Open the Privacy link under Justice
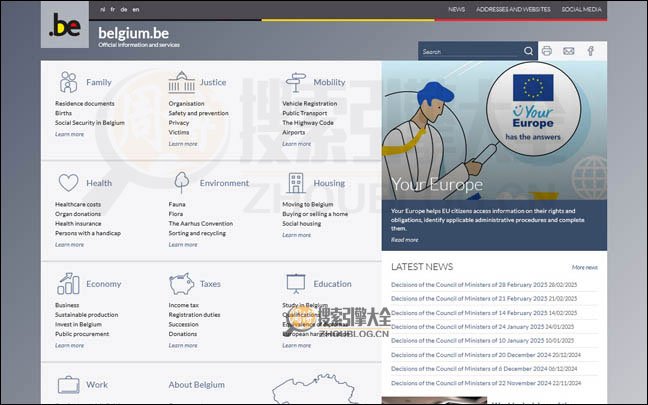The width and height of the screenshot is (648, 405). pos(179,122)
